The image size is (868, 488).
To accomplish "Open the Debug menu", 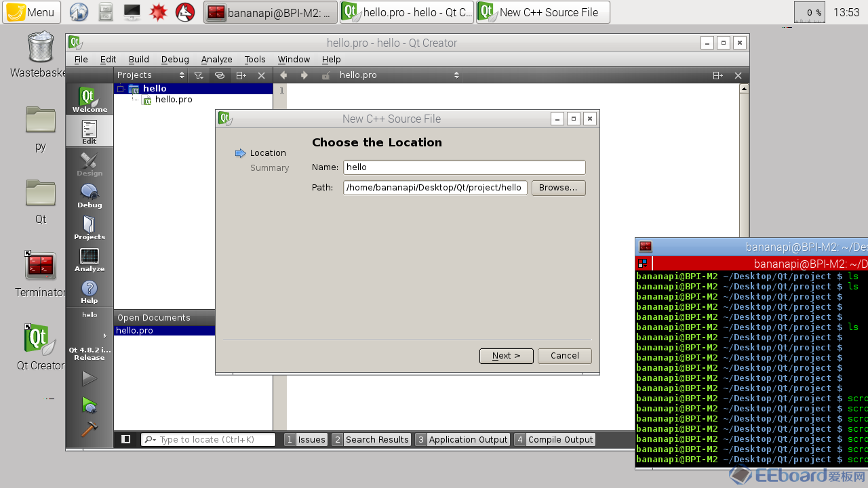I will 175,60.
